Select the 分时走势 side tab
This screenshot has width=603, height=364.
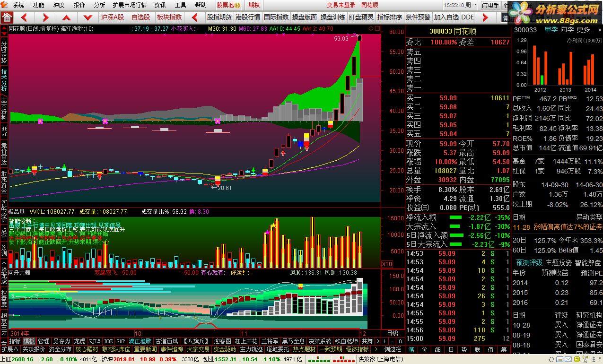(4, 52)
